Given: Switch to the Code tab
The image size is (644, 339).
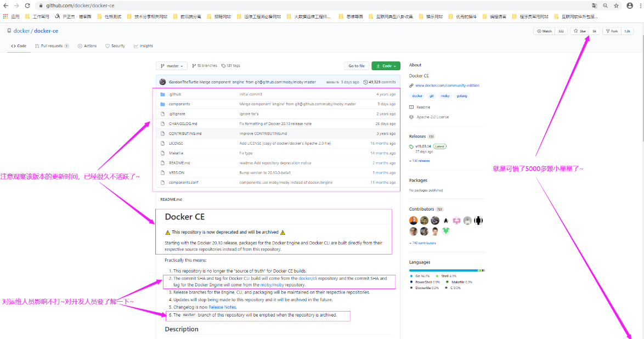Looking at the screenshot, I should tap(19, 46).
